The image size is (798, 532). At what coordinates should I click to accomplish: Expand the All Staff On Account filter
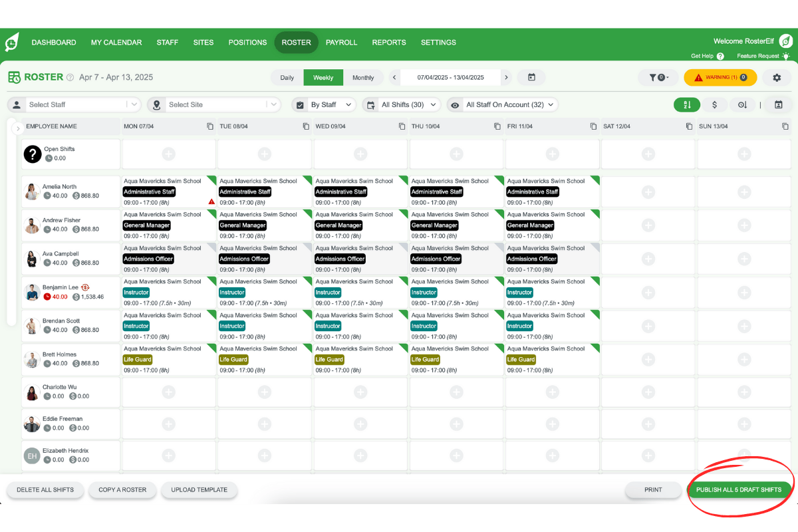pos(503,104)
